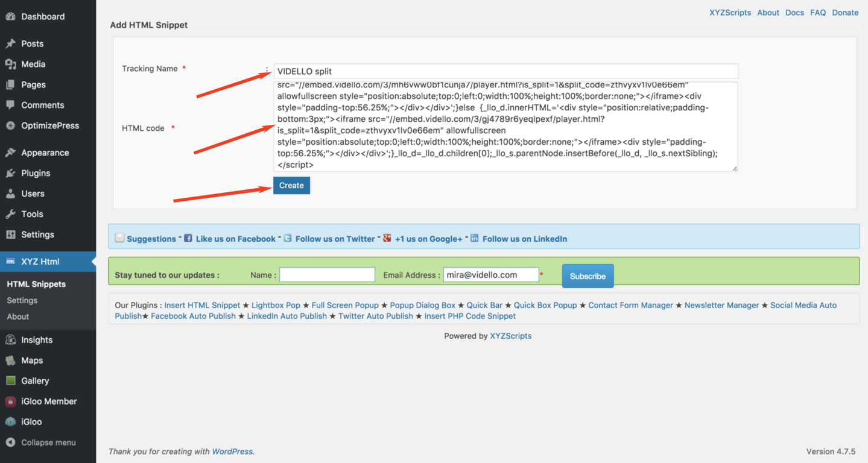Click the Maps icon in sidebar
This screenshot has width=868, height=463.
[11, 361]
